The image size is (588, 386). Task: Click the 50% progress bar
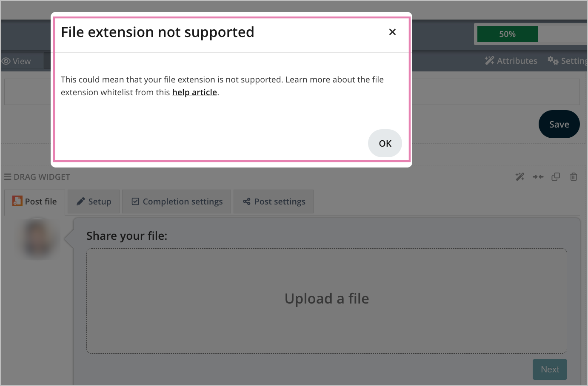(x=508, y=34)
